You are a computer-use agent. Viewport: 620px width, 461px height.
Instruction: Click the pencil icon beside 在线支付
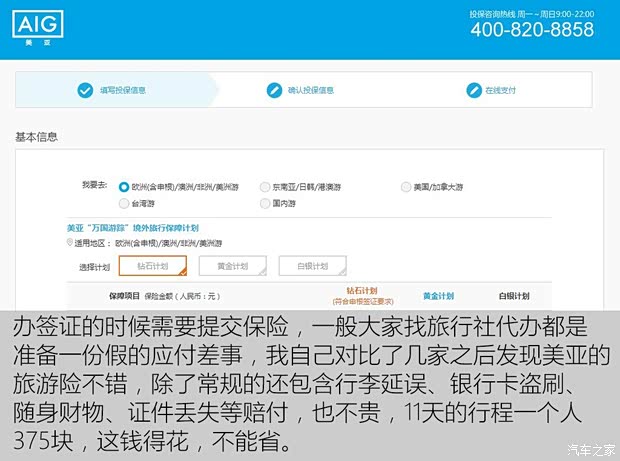[x=472, y=90]
